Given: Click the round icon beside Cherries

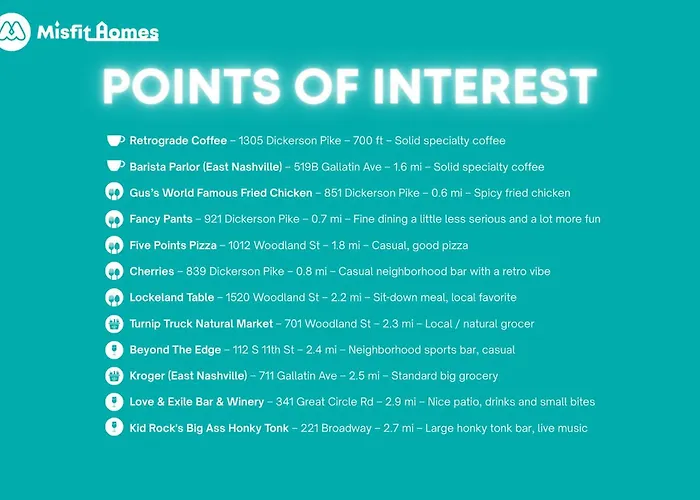Looking at the screenshot, I should pyautogui.click(x=114, y=271).
